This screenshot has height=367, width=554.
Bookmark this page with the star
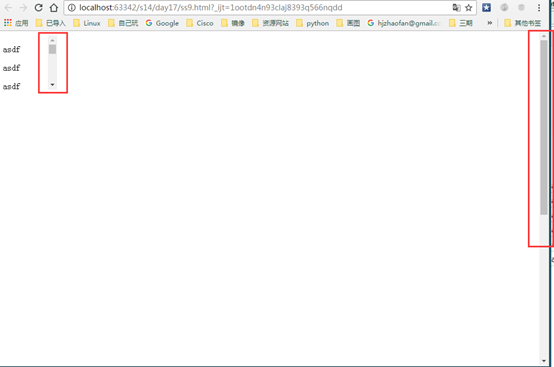point(469,7)
